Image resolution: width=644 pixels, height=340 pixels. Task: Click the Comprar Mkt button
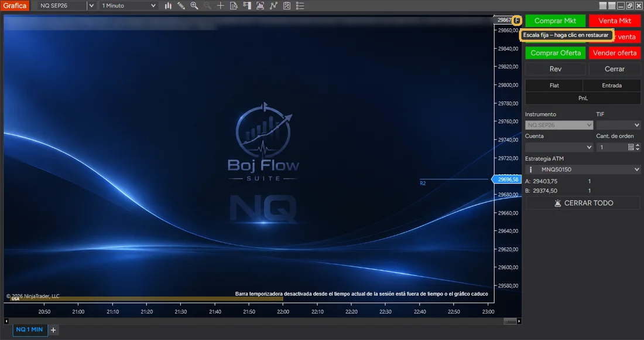click(555, 21)
